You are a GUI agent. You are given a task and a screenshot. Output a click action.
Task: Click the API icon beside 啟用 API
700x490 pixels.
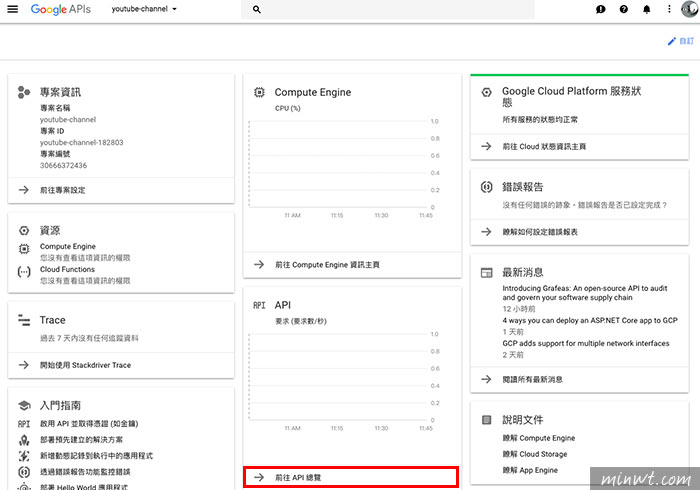pos(24,424)
